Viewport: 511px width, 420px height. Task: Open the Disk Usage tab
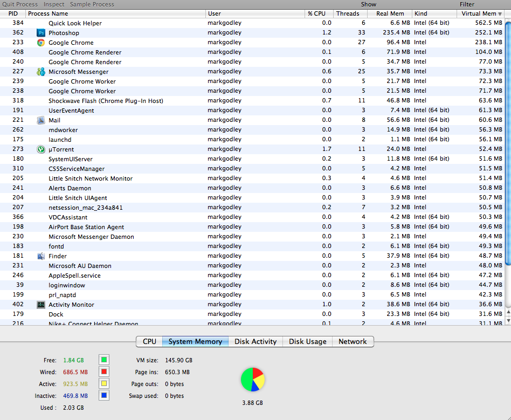coord(307,341)
